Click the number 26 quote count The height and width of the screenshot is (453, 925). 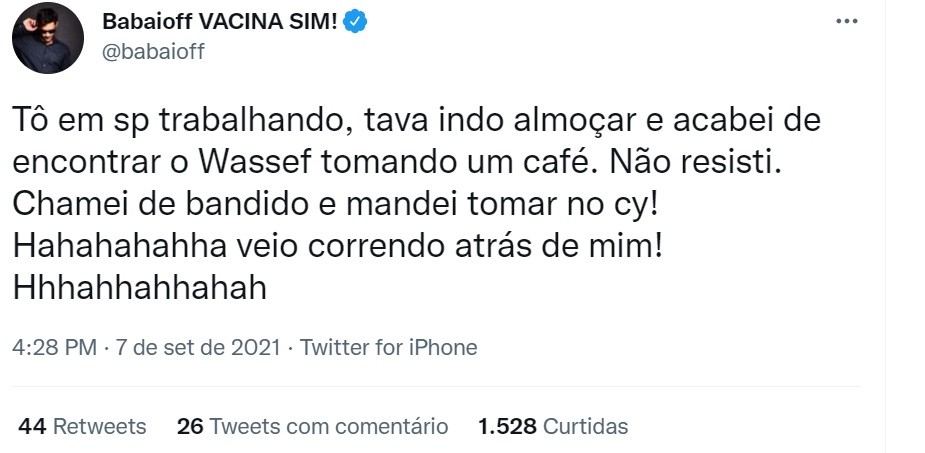click(190, 426)
